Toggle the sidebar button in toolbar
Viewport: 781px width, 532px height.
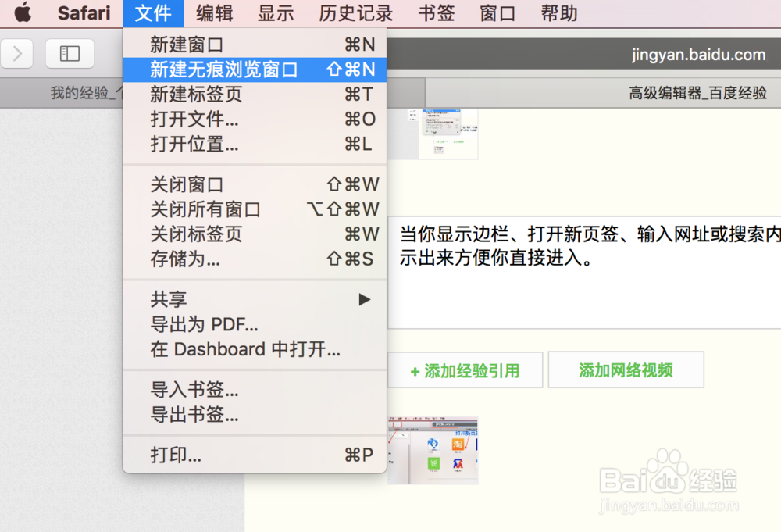click(x=70, y=53)
